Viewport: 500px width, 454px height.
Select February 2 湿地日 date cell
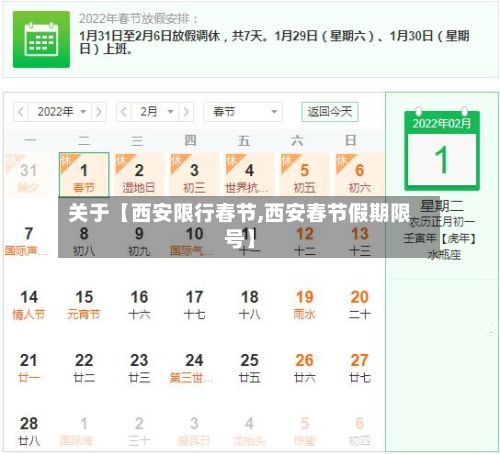(139, 174)
